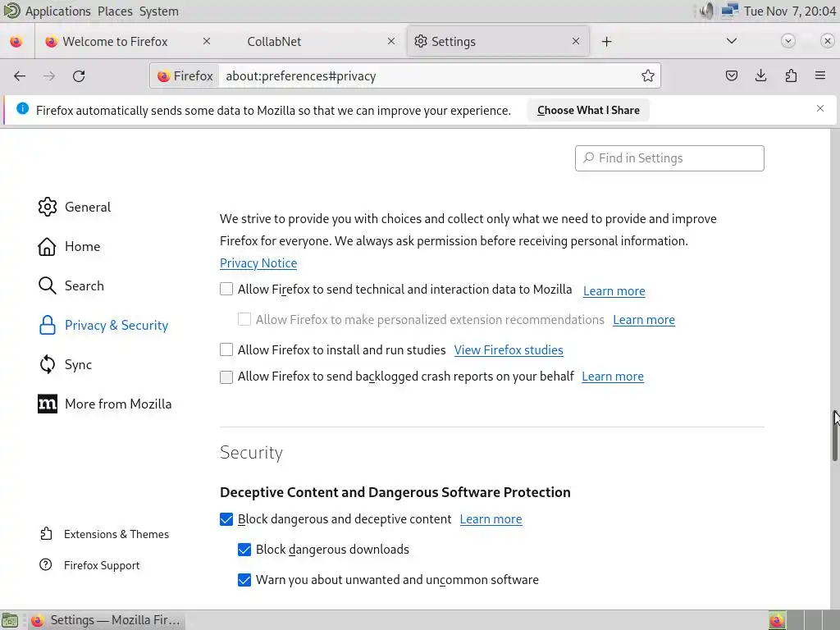Open the Places menu
840x630 pixels.
click(115, 11)
